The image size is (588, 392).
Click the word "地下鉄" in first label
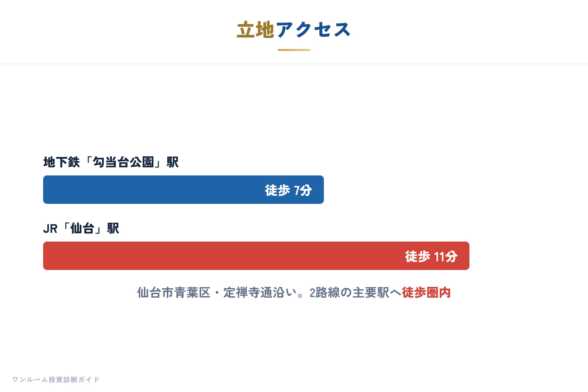(x=62, y=162)
